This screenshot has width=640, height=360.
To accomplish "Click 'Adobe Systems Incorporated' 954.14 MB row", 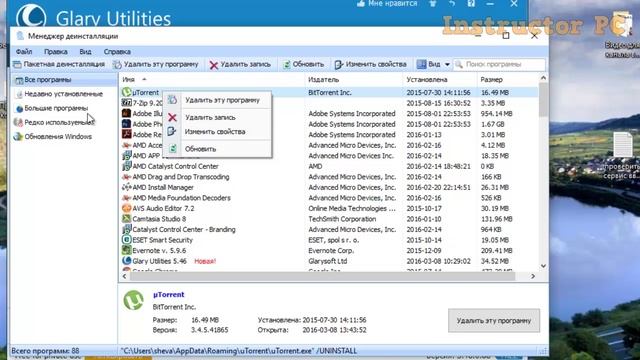I will (x=352, y=114).
